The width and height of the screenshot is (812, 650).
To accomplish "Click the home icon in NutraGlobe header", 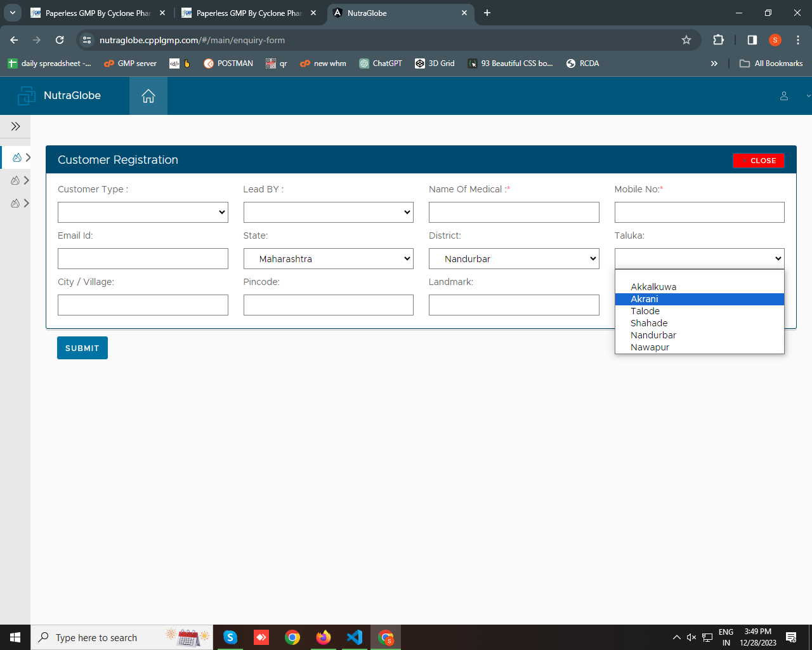I will click(148, 96).
